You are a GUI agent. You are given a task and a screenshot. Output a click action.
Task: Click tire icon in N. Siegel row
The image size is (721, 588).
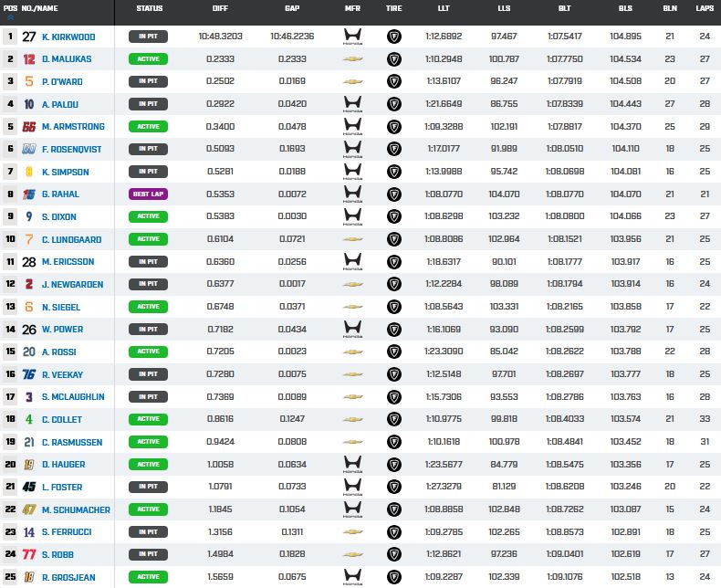tap(394, 307)
